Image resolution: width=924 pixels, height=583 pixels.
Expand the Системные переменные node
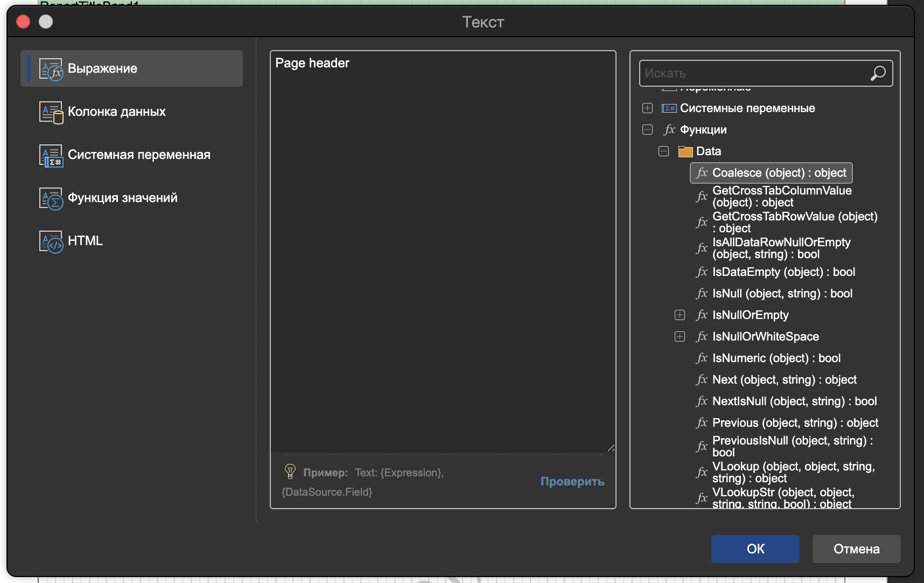pos(648,108)
